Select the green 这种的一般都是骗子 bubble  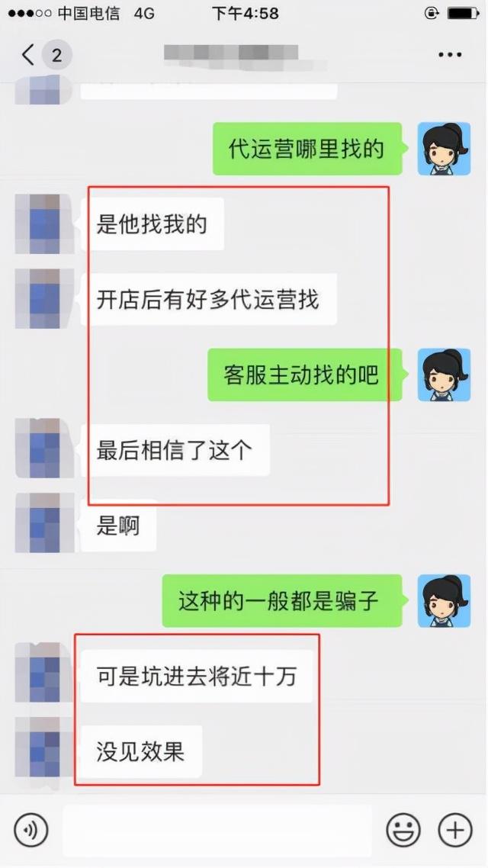[281, 600]
